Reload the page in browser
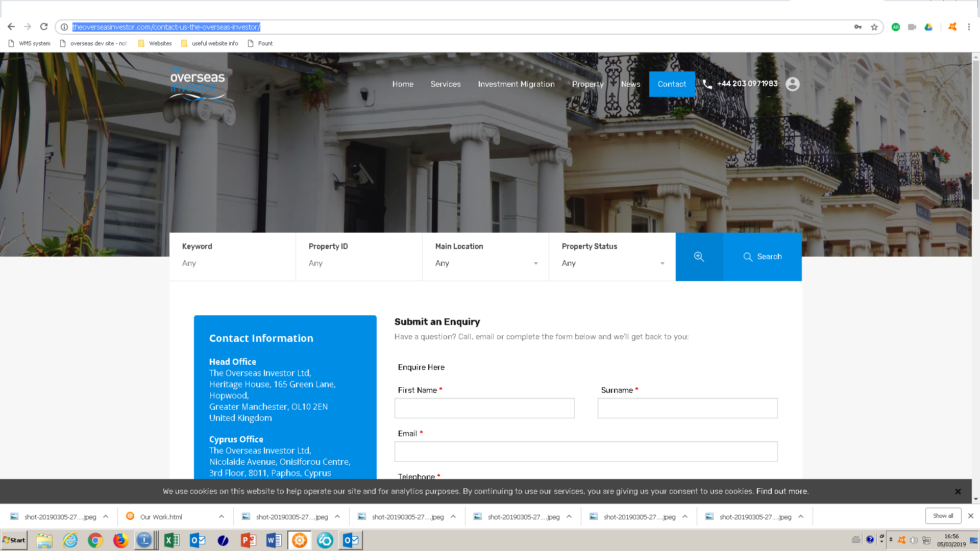Image resolution: width=980 pixels, height=551 pixels. pyautogui.click(x=44, y=27)
